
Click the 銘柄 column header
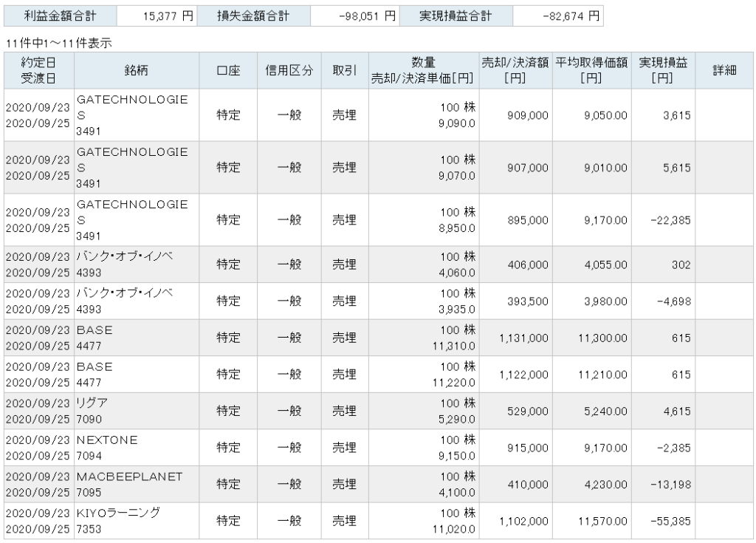coord(137,70)
